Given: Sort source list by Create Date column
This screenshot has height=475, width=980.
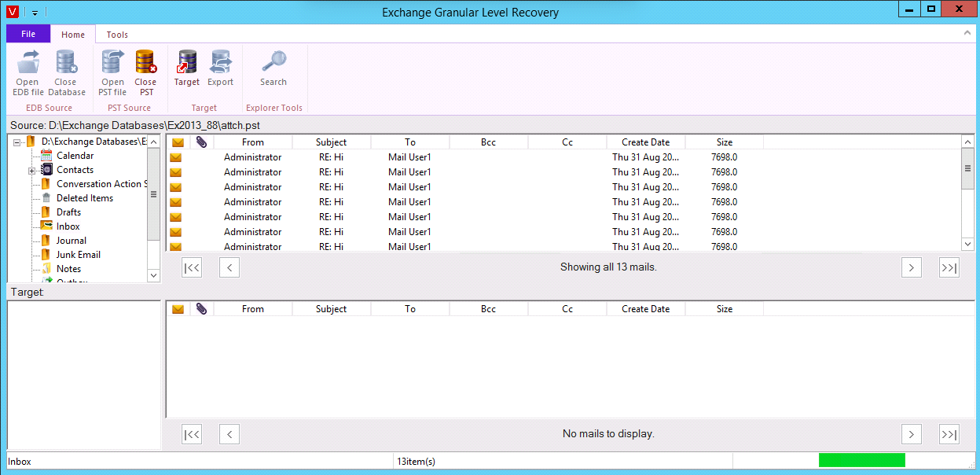Looking at the screenshot, I should tap(646, 142).
